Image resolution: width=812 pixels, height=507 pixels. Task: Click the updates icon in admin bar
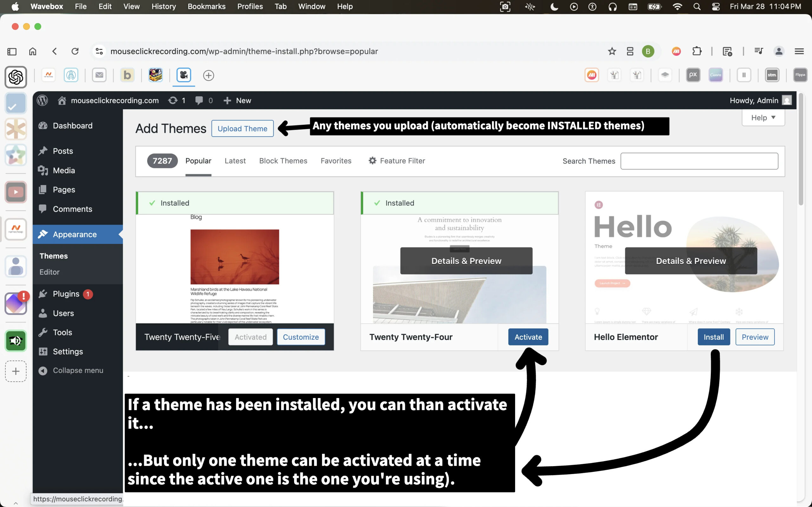173,100
